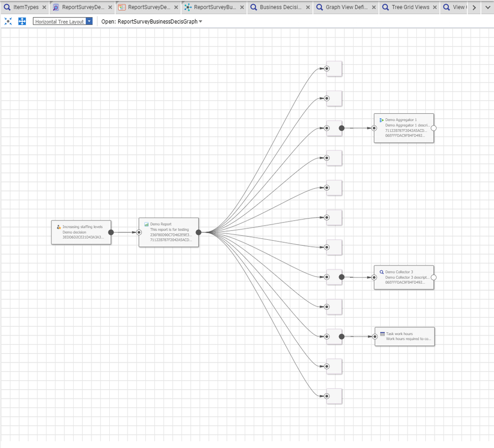Screen dimensions: 494x448
Task: Click the Demo Aggregator 1 node icon
Action: [x=382, y=120]
